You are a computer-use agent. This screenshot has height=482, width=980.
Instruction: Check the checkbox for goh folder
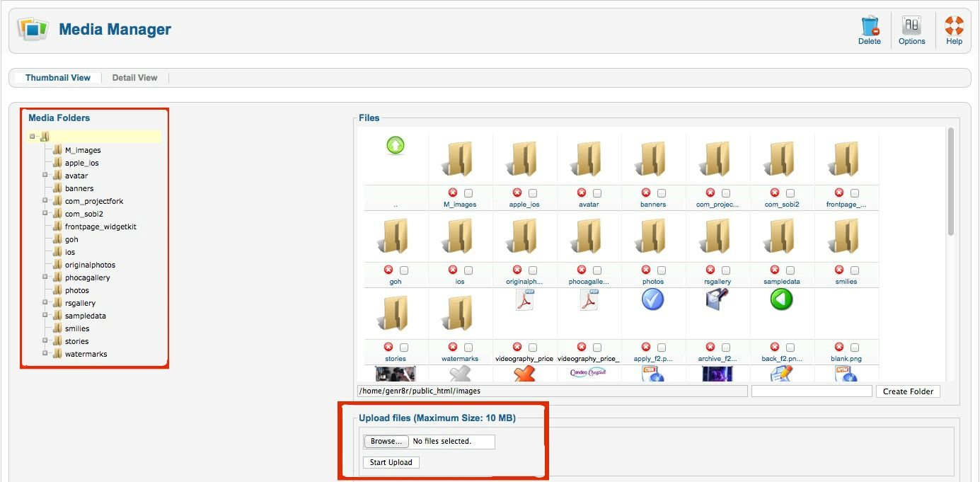pos(404,270)
